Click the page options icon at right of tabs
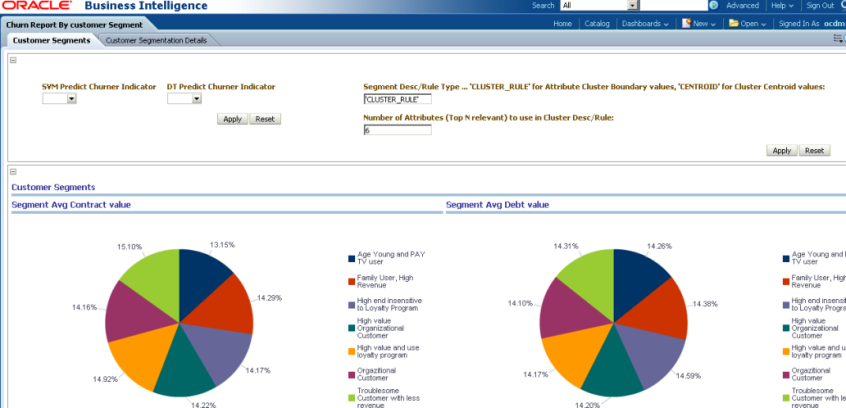The height and width of the screenshot is (408, 846). point(838,38)
